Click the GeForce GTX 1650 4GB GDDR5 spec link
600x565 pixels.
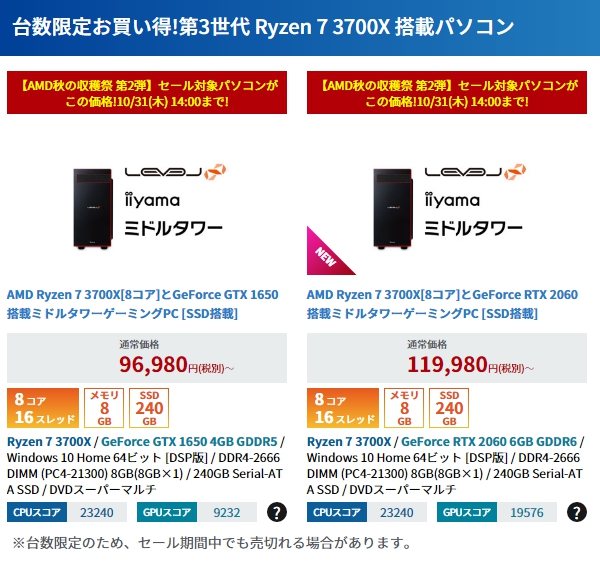coord(189,441)
